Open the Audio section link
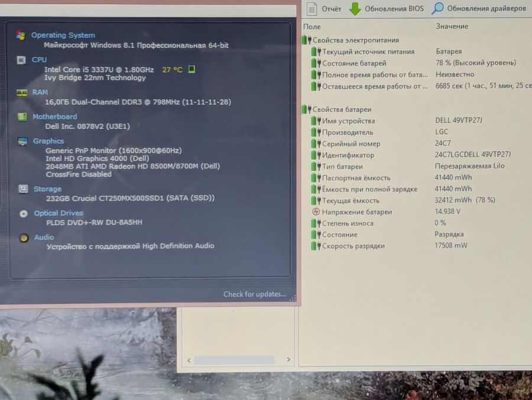Image resolution: width=532 pixels, height=400 pixels. pos(44,237)
